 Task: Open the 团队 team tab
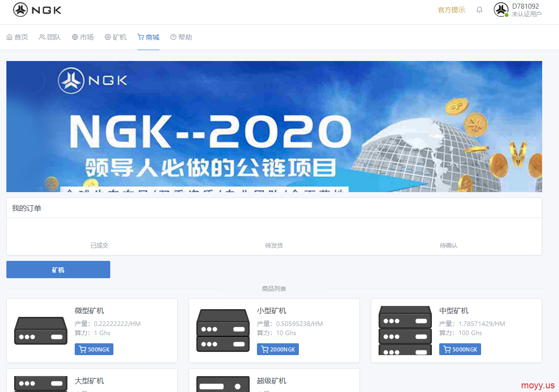(50, 37)
